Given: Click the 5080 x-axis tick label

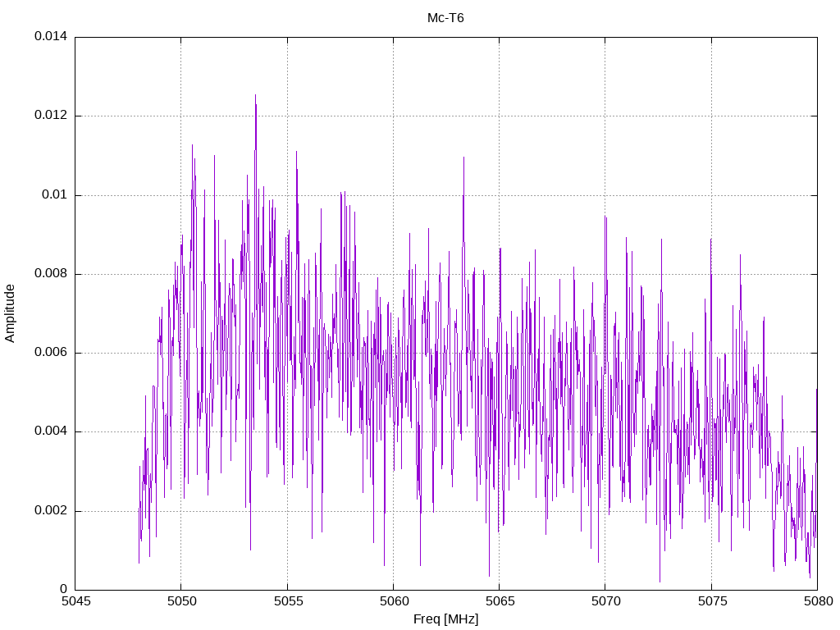Looking at the screenshot, I should pyautogui.click(x=818, y=601).
